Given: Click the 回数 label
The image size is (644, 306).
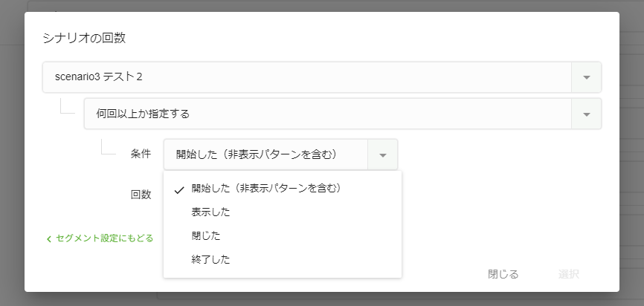Looking at the screenshot, I should coord(141,195).
